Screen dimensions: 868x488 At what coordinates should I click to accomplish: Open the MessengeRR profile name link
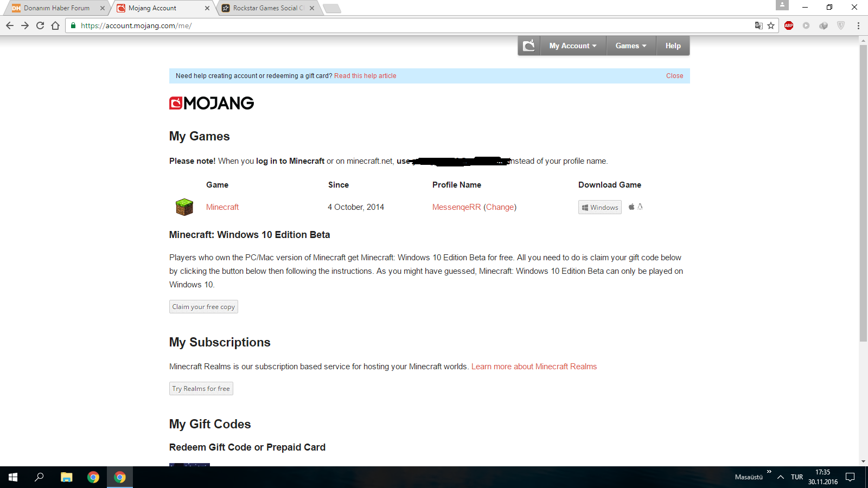pos(456,207)
